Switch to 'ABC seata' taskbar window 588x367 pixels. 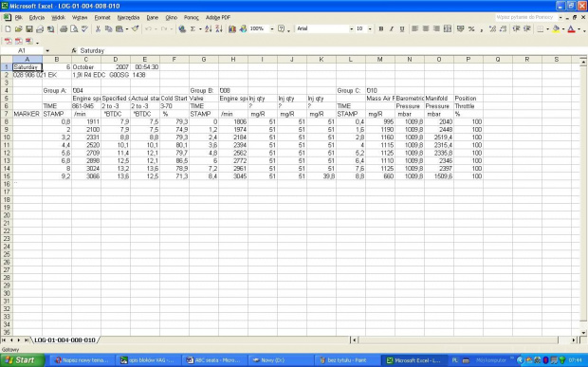coord(214,360)
